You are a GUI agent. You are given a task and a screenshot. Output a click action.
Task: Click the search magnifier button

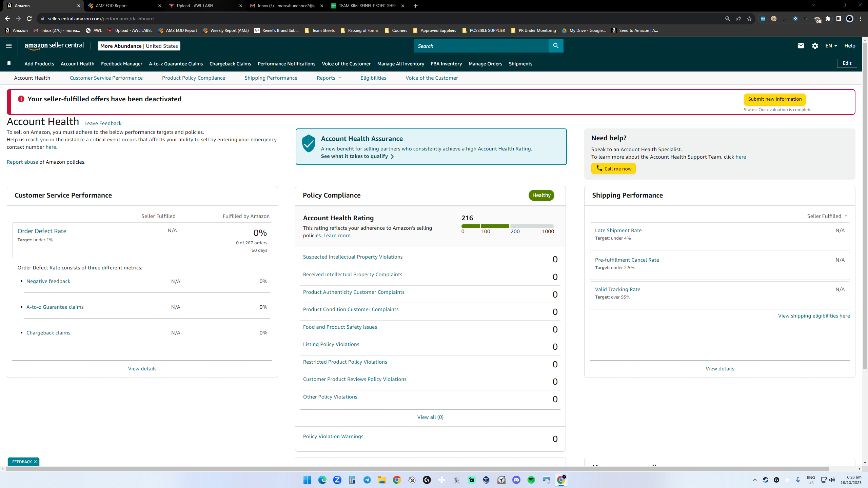[556, 46]
